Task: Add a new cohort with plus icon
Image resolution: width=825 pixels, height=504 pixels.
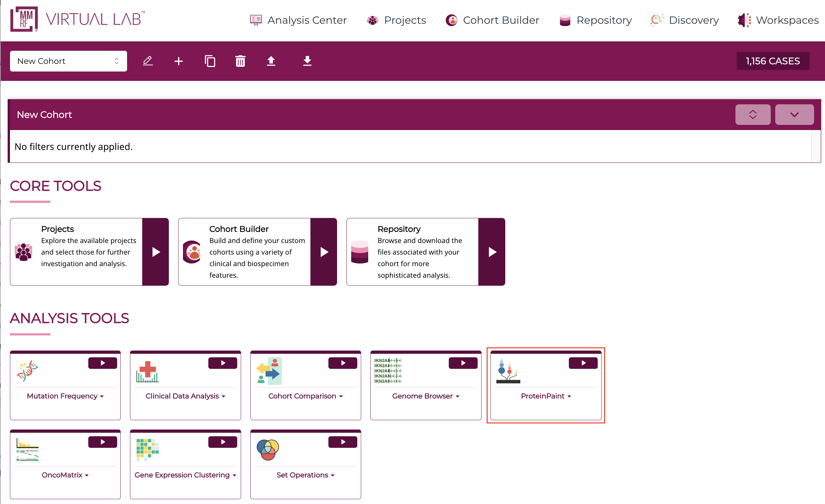Action: coord(179,61)
